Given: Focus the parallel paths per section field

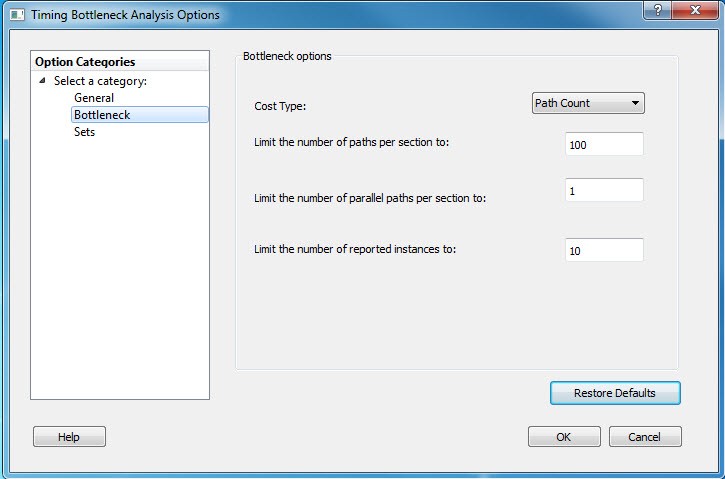Looking at the screenshot, I should 604,191.
